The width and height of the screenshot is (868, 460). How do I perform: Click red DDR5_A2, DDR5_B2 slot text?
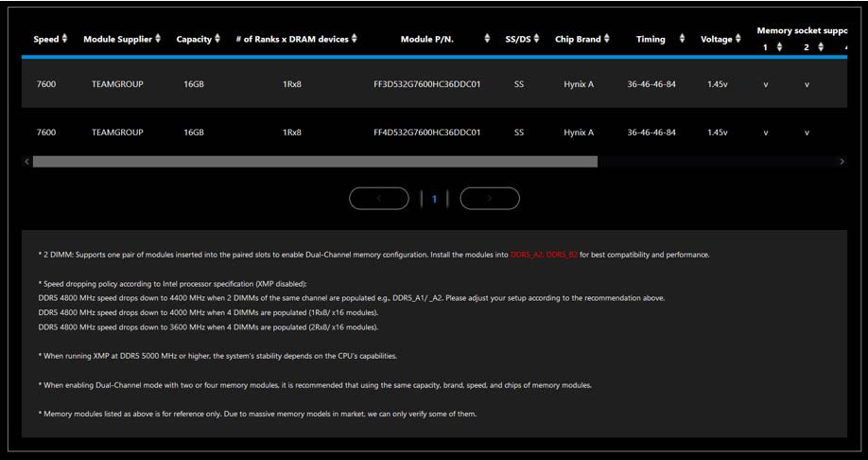[545, 255]
